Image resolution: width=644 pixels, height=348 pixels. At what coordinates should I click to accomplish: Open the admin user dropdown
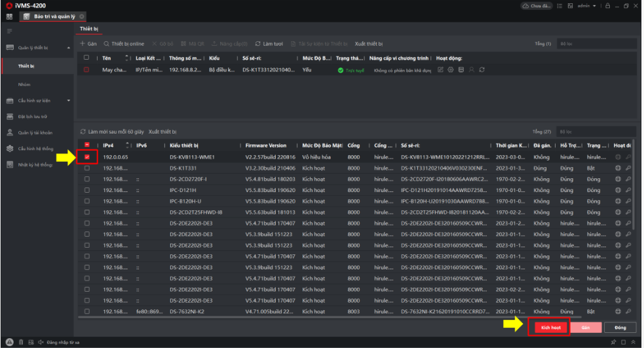coord(586,6)
